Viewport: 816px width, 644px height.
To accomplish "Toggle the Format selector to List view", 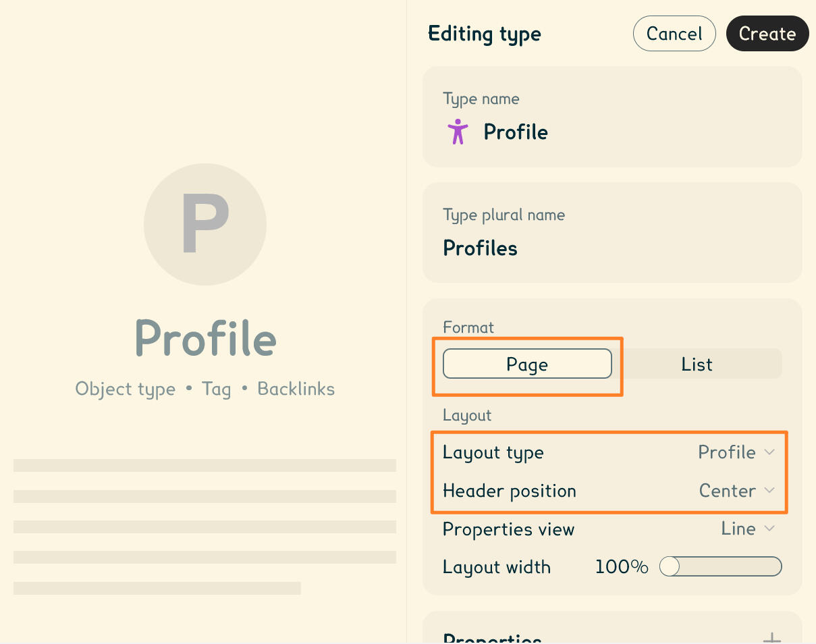I will pyautogui.click(x=697, y=364).
